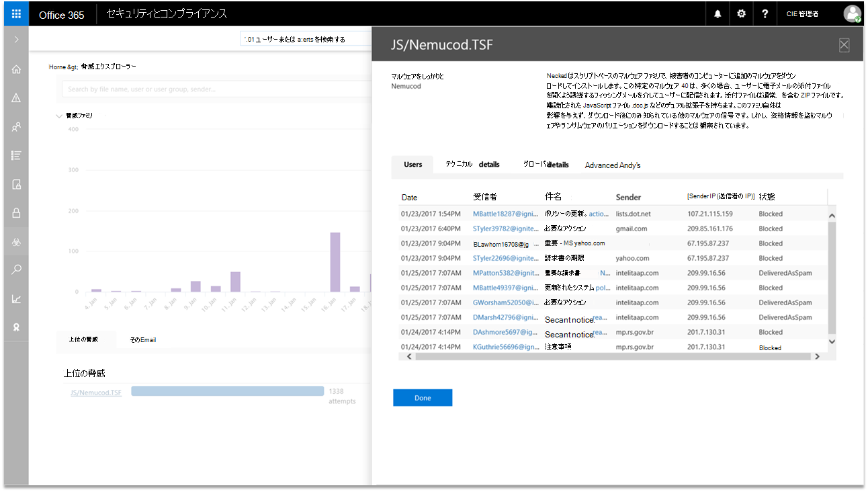Open Threat management biohazard icon

[16, 242]
